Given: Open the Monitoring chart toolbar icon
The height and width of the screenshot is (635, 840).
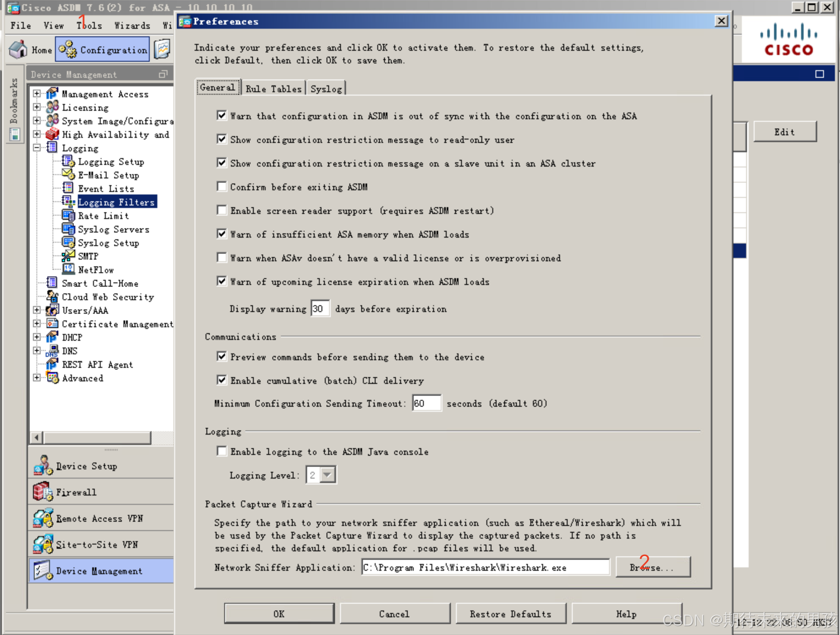Looking at the screenshot, I should [162, 49].
